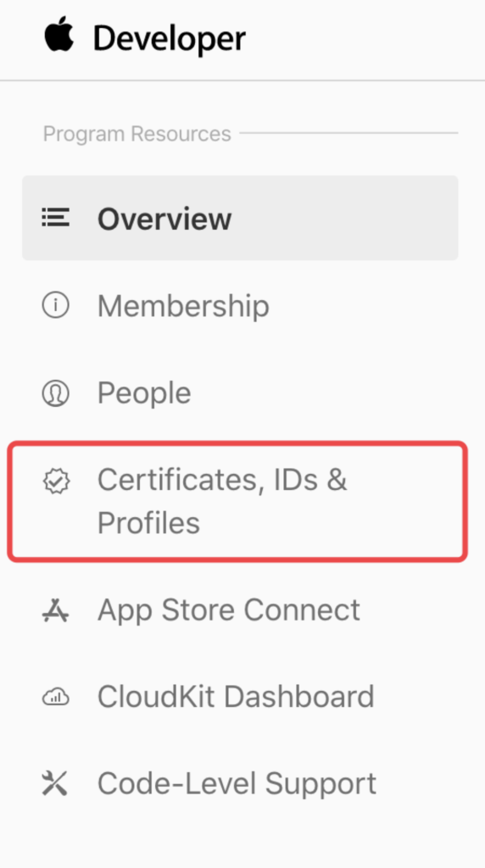Viewport: 485px width, 868px height.
Task: Click the word Profiles on second line
Action: 148,523
